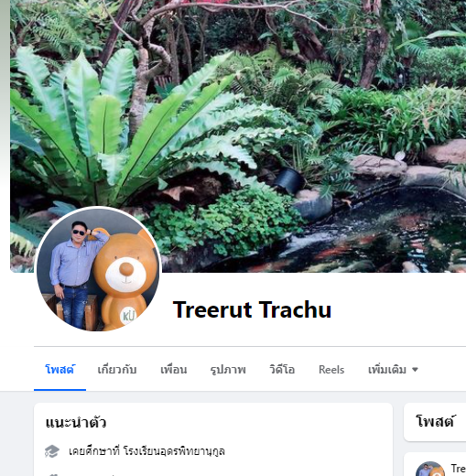Expand the เพิ่มเติม dropdown menu
The image size is (466, 476).
pos(393,370)
